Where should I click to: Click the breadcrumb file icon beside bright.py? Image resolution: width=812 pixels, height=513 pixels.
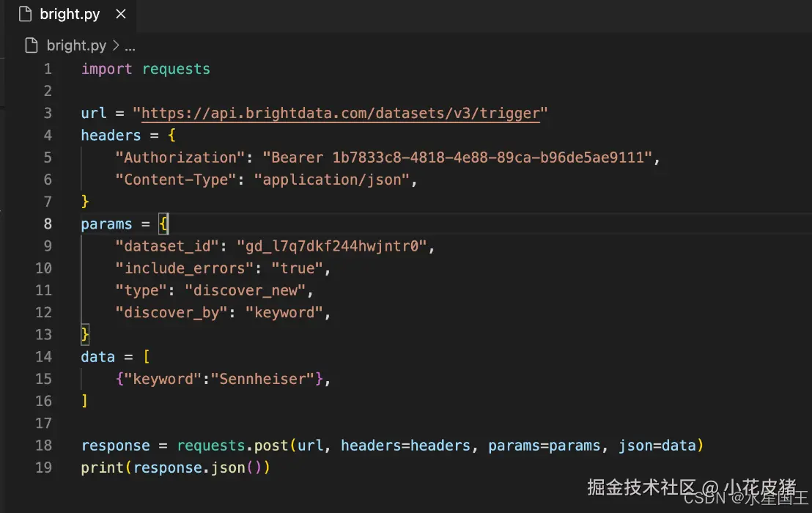[32, 45]
